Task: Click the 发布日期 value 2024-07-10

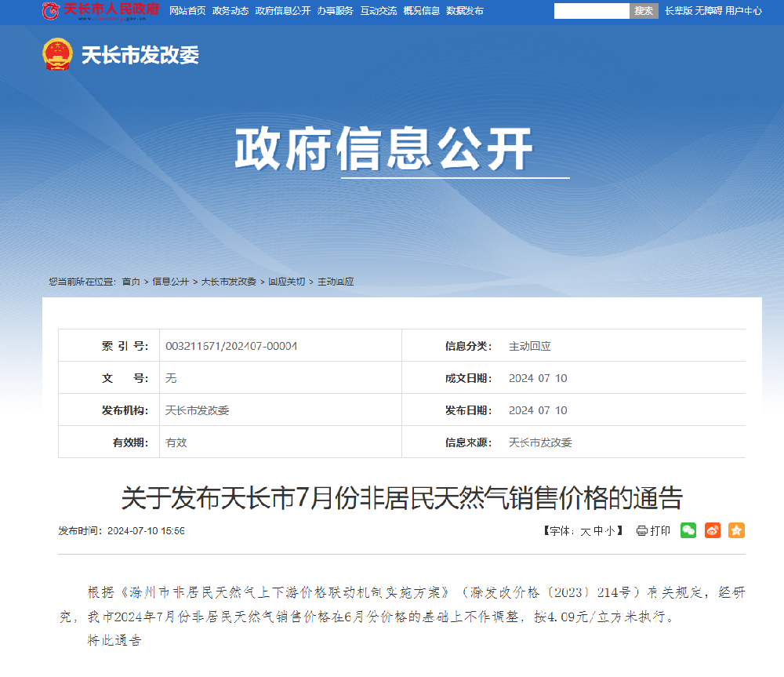Action: pos(538,410)
